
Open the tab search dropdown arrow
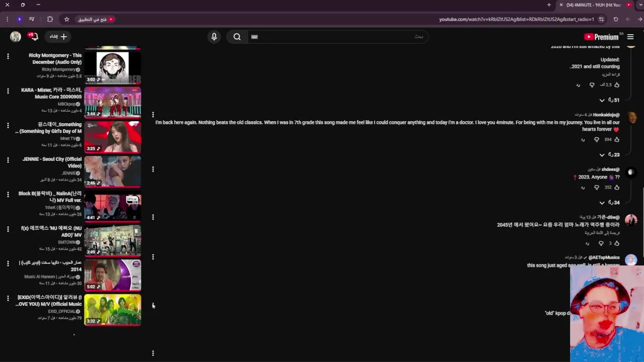pyautogui.click(x=640, y=5)
